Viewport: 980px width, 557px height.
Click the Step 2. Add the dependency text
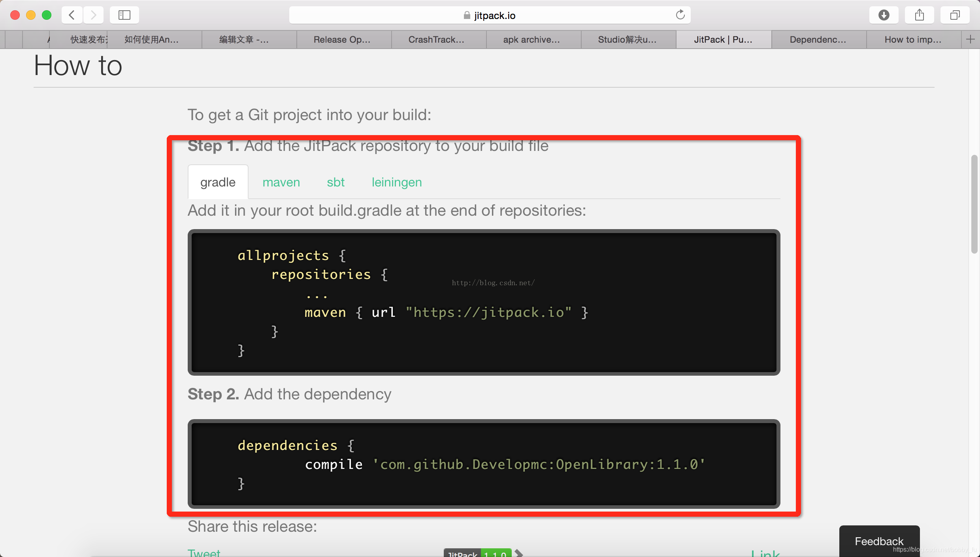(289, 394)
